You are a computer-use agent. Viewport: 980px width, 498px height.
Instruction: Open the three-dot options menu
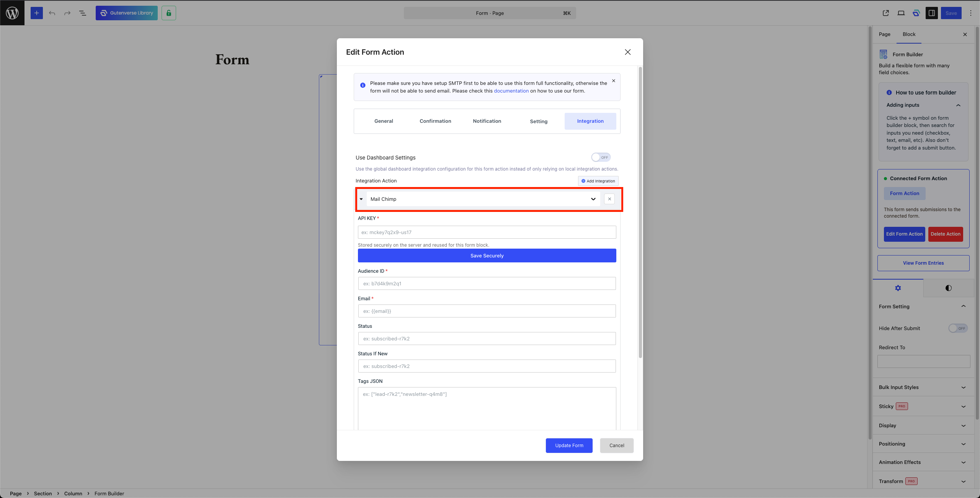(x=970, y=13)
